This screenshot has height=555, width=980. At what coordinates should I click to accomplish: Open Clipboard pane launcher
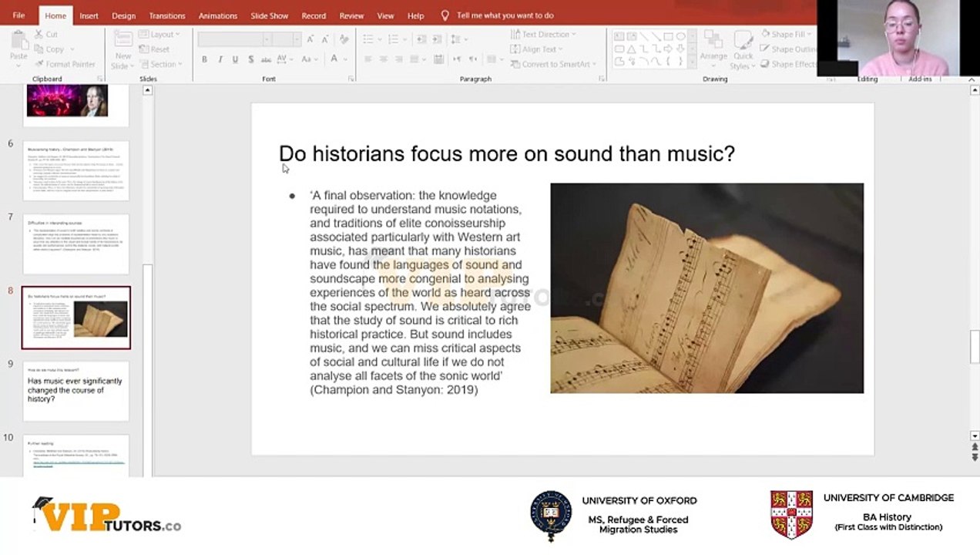point(99,79)
